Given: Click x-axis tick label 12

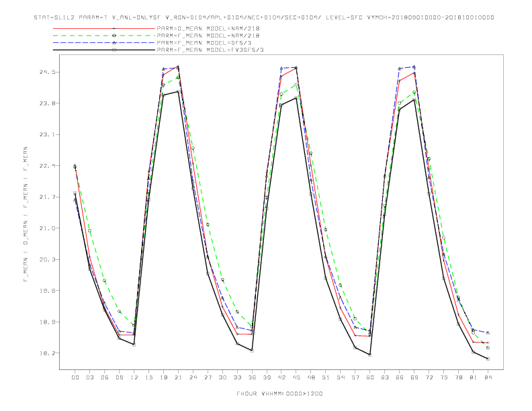Looking at the screenshot, I should point(134,377).
